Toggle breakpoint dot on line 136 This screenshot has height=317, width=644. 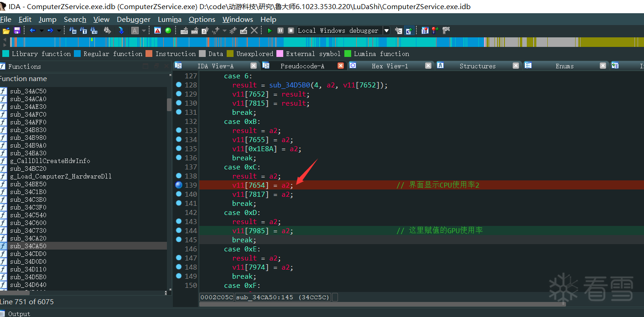pyautogui.click(x=178, y=158)
